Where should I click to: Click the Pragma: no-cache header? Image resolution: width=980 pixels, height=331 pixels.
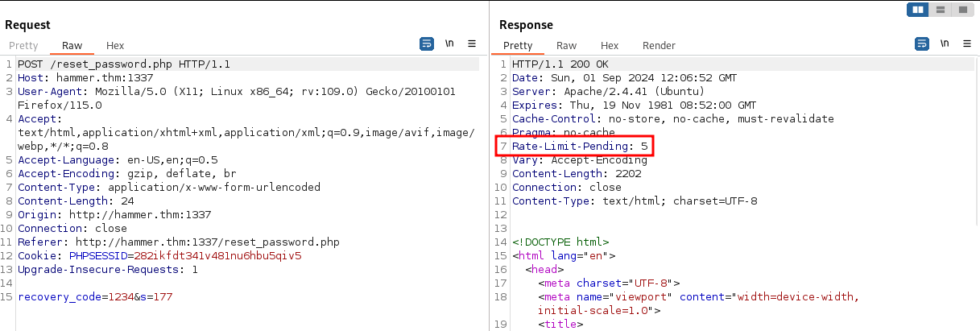click(564, 133)
